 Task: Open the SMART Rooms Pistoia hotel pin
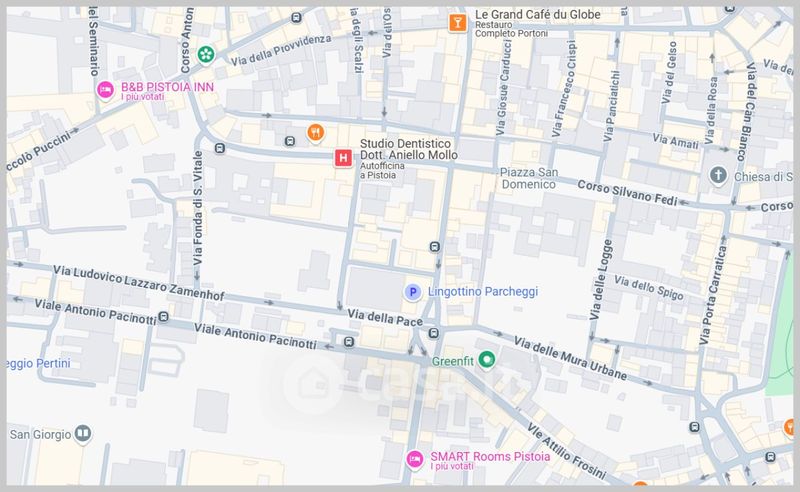[415, 459]
